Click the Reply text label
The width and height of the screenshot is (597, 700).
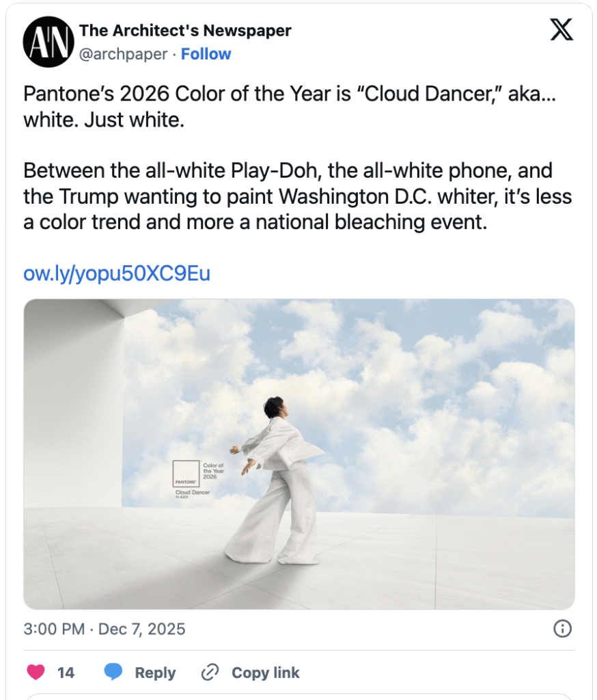pos(155,673)
